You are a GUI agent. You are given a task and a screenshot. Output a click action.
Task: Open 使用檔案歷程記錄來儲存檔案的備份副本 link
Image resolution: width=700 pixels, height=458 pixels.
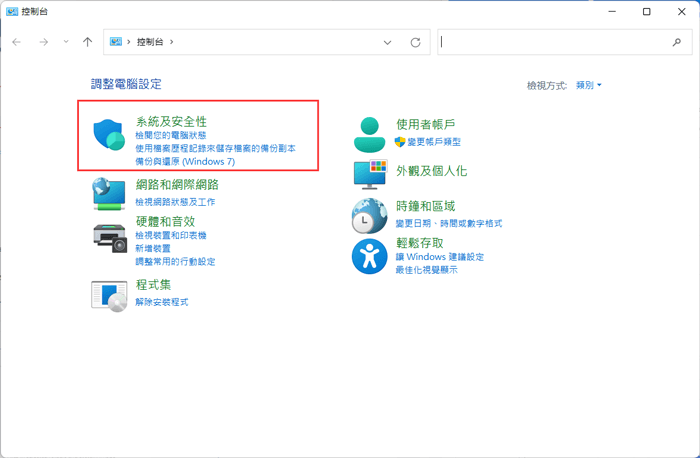(216, 148)
